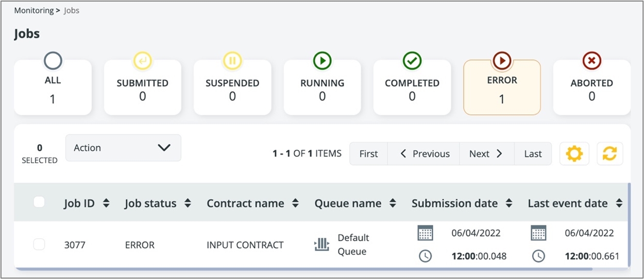Sort by Queue name column arrows
The width and height of the screenshot is (644, 279).
[393, 203]
